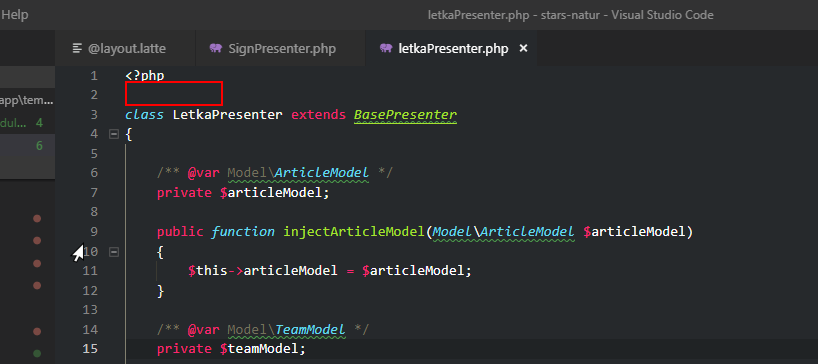Click the 'extends' keyword
The width and height of the screenshot is (818, 364).
coord(318,114)
